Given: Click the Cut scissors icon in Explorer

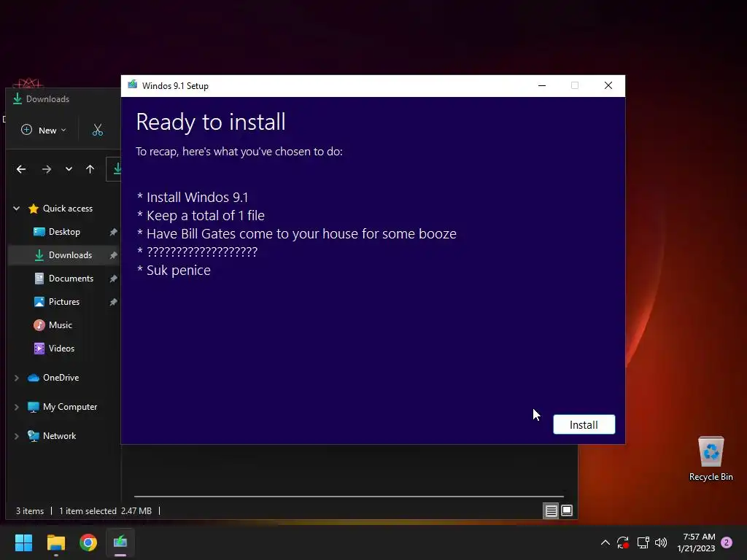Looking at the screenshot, I should tap(98, 130).
